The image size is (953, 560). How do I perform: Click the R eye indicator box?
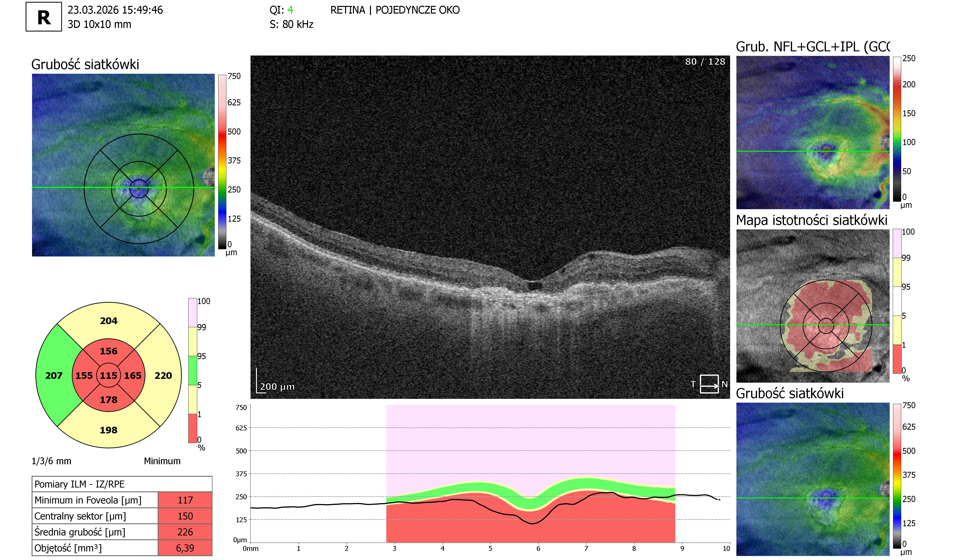click(x=43, y=17)
